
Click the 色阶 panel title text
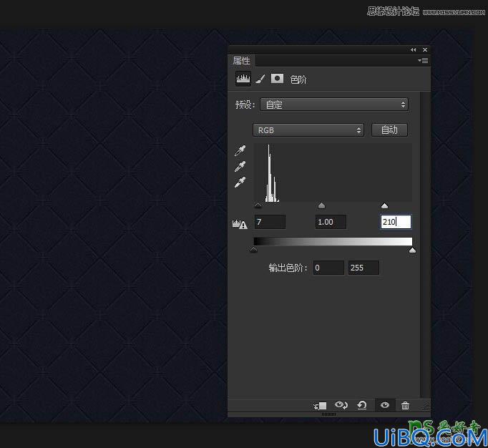pyautogui.click(x=298, y=79)
